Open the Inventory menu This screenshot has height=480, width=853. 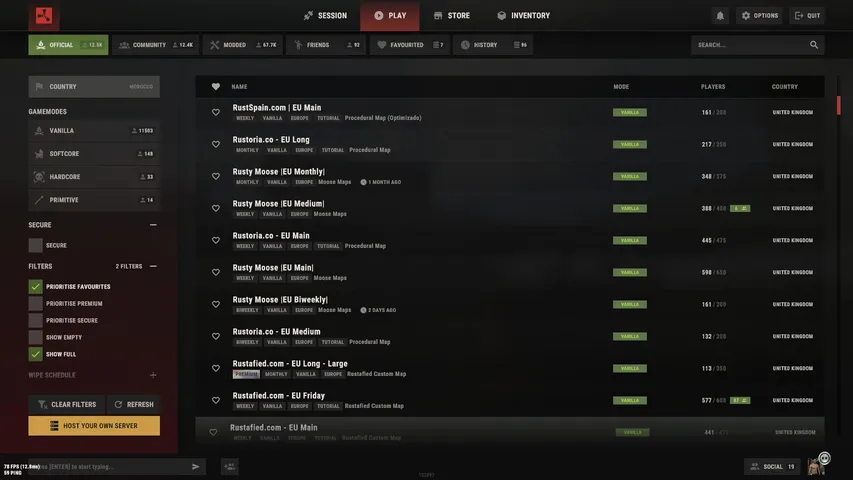[x=523, y=16]
